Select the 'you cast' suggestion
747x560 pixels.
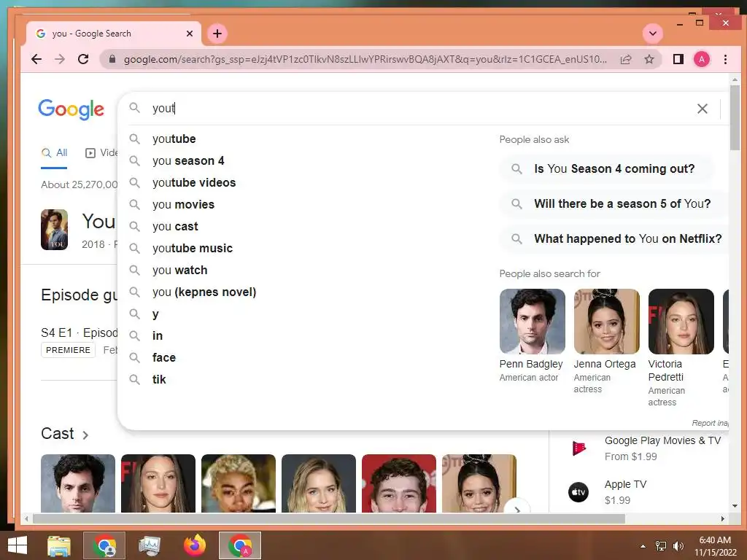(x=305, y=226)
